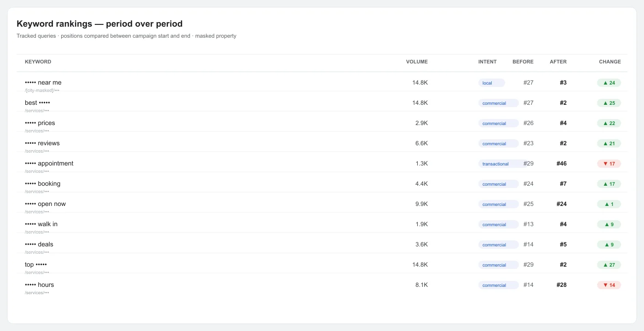This screenshot has height=331, width=644.
Task: Click the AFTER column header
Action: tap(558, 62)
